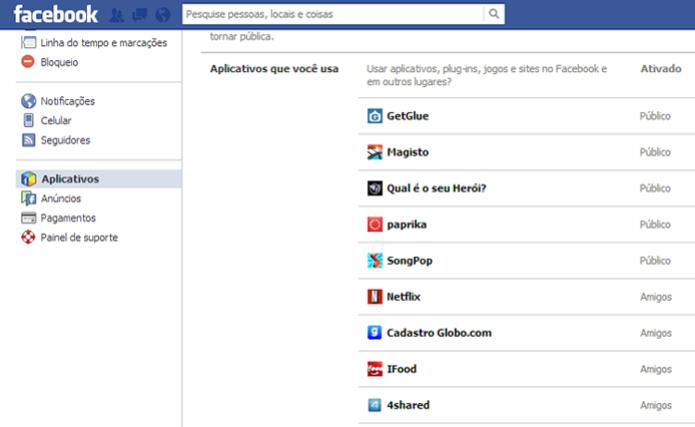The image size is (695, 427).
Task: Click the Celular phone icon
Action: point(28,120)
